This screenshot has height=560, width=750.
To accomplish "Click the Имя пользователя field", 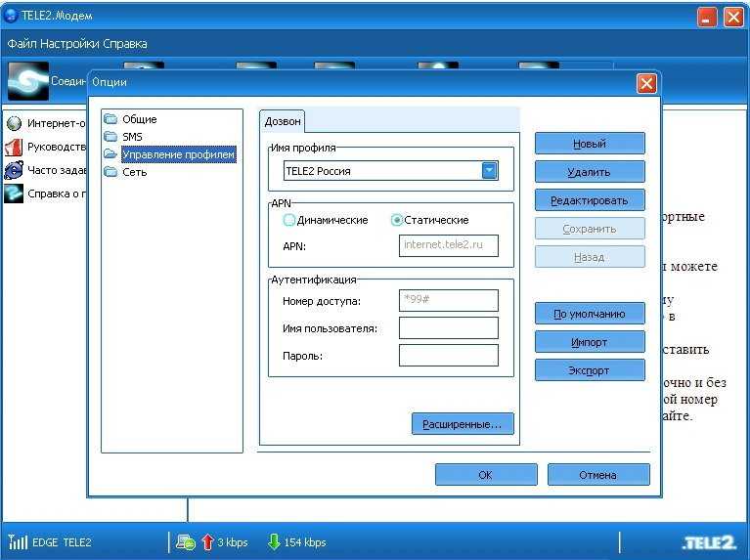I will point(449,328).
